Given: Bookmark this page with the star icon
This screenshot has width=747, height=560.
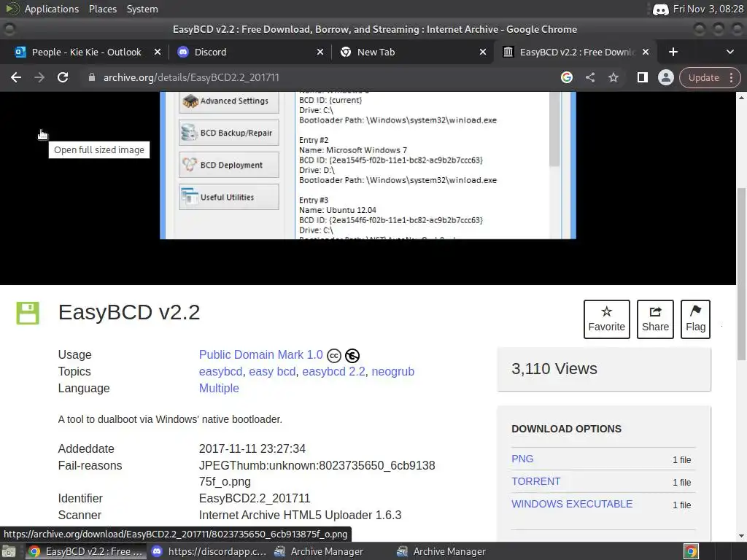Looking at the screenshot, I should point(613,77).
